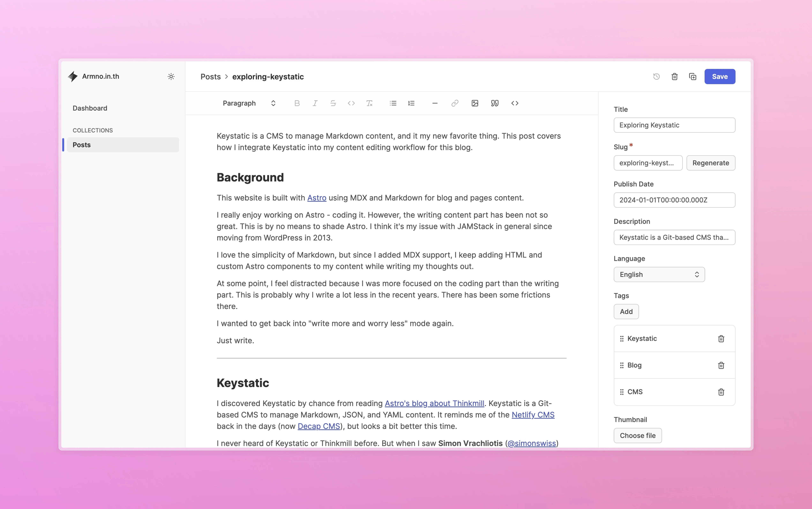Open the Language dropdown showing English
Viewport: 812px width, 509px height.
659,274
